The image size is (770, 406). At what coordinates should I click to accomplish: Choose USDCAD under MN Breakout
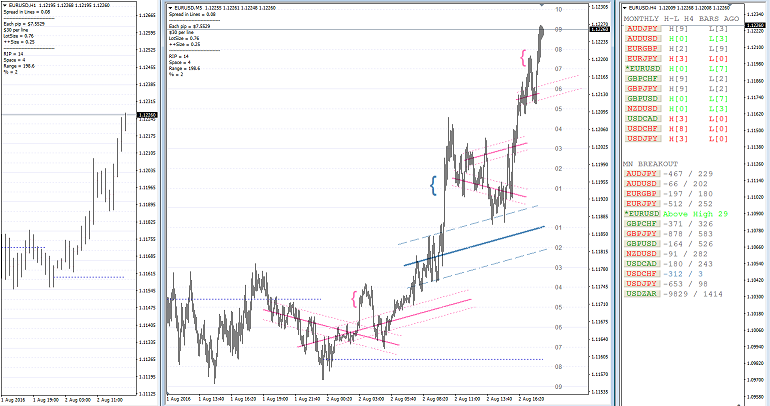click(641, 264)
